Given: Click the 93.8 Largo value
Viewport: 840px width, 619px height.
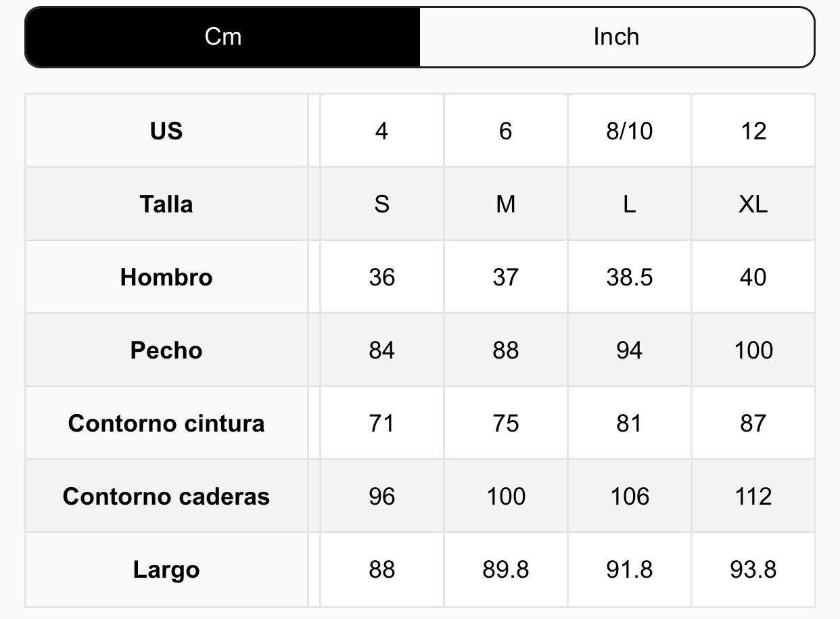Looking at the screenshot, I should [753, 569].
